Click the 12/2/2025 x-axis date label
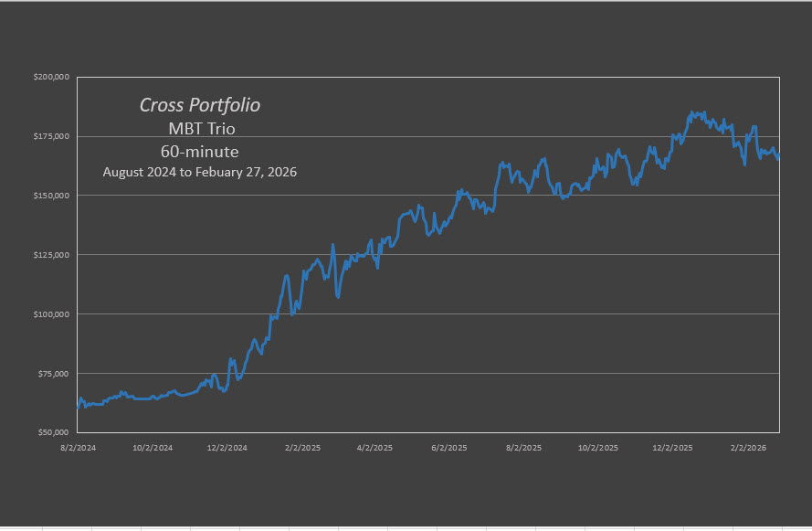This screenshot has width=812, height=531. pos(672,449)
